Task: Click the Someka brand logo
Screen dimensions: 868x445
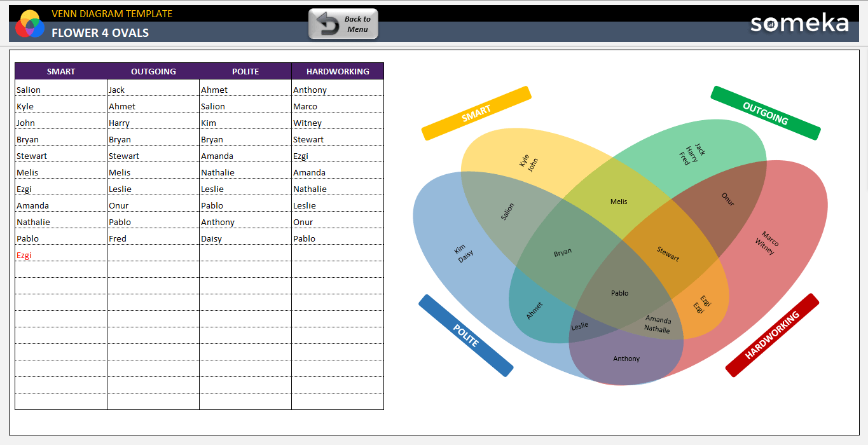Action: point(799,24)
